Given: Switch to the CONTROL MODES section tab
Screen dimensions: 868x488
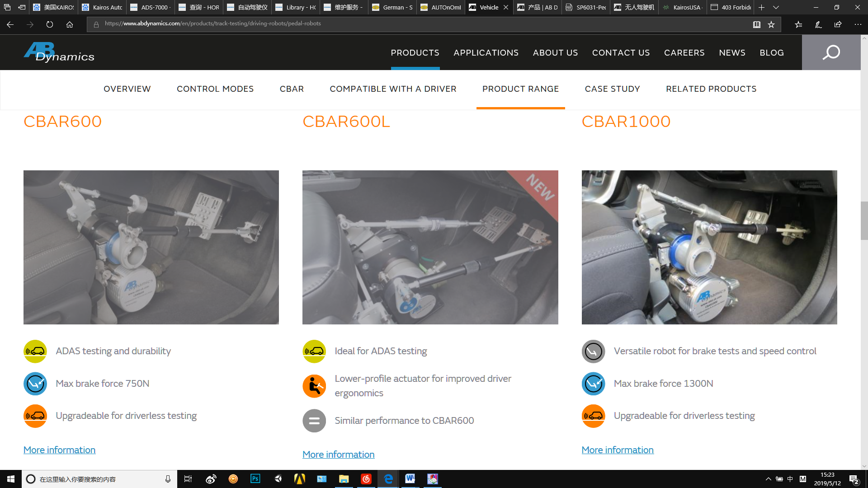Looking at the screenshot, I should (x=215, y=89).
